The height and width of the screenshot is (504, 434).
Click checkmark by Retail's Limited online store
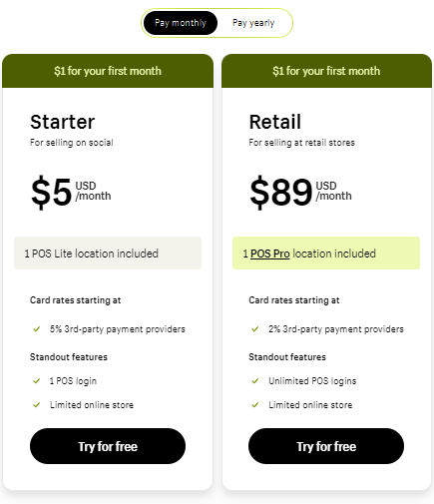255,405
